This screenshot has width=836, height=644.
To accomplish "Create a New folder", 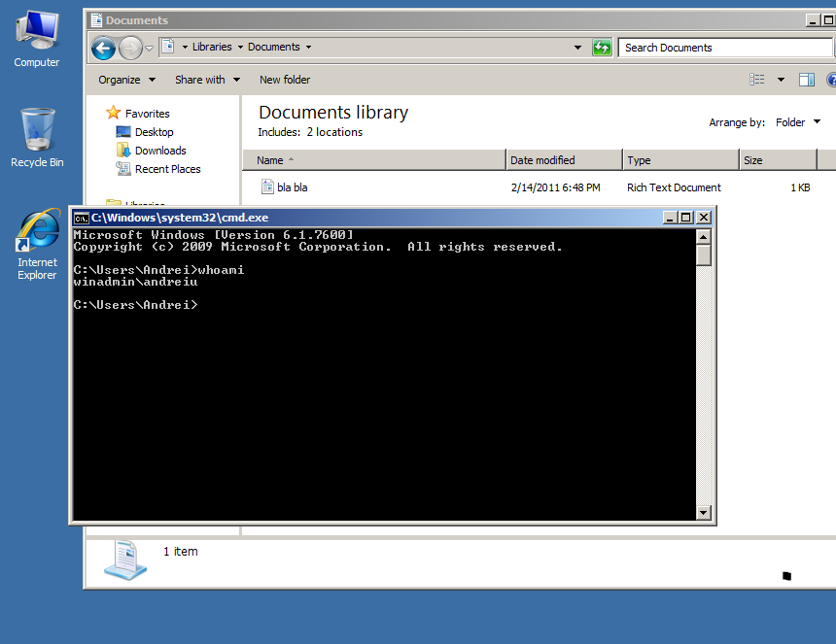I will [x=285, y=80].
